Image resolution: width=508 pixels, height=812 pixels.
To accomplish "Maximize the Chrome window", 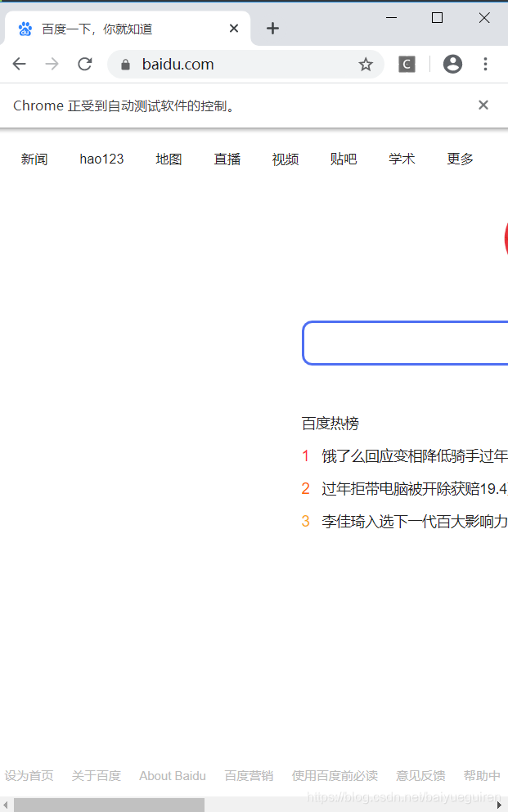I will click(x=437, y=18).
